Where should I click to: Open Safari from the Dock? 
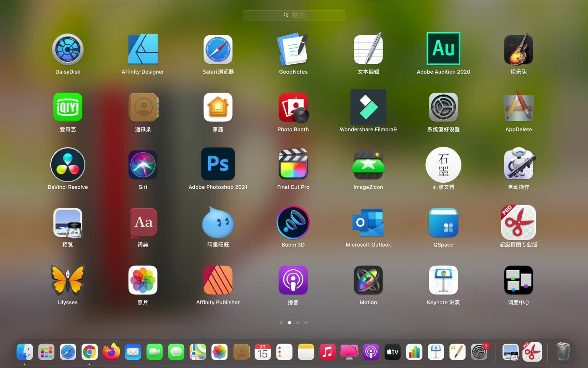(x=68, y=352)
